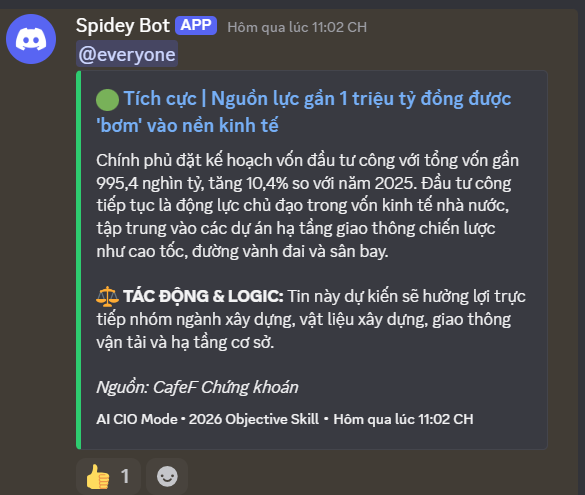
Task: Click the message timestamp beside APP badge
Action: coord(297,27)
